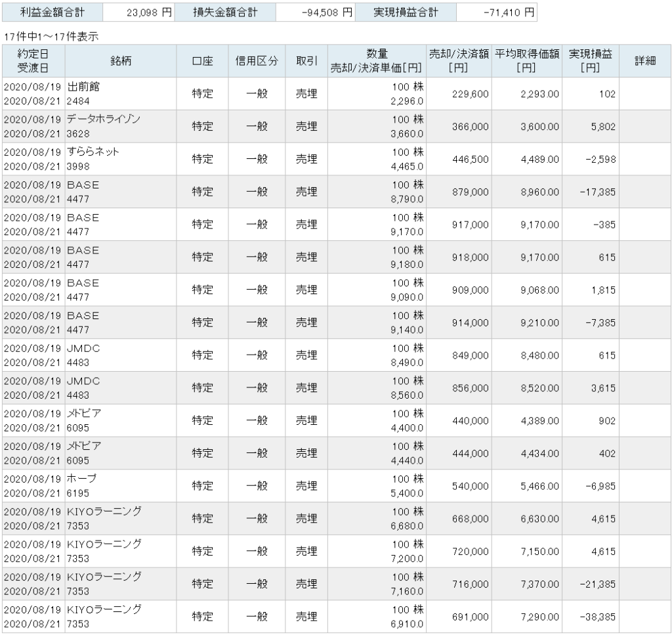Click the 6,630.00 average acquisition price

tap(539, 519)
